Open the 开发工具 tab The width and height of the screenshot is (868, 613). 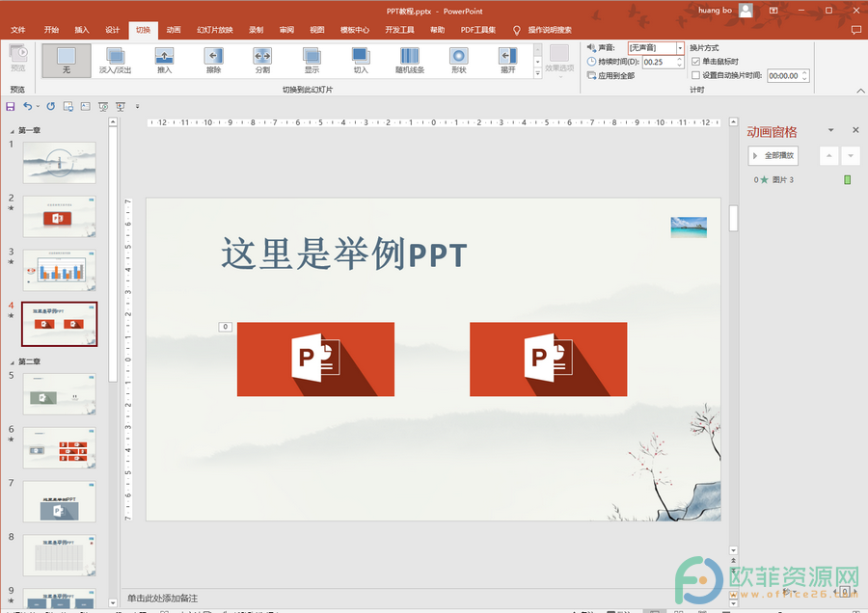point(399,30)
